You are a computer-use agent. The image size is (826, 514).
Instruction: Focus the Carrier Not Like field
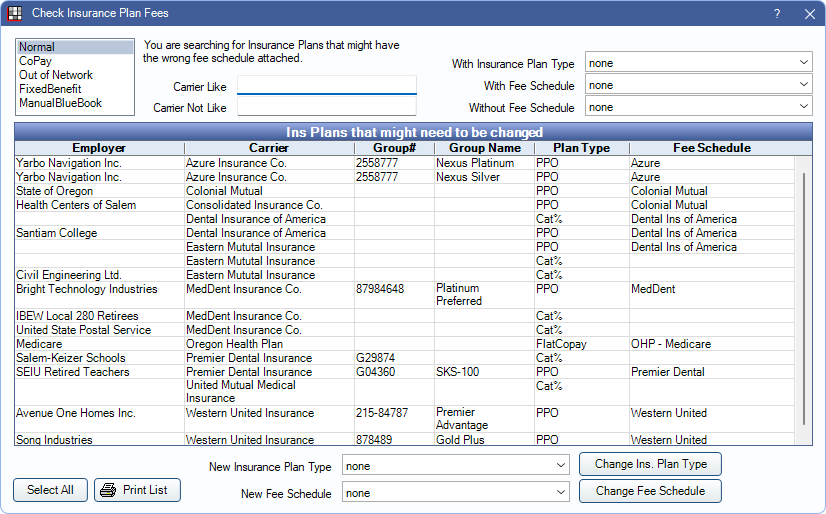click(x=326, y=107)
